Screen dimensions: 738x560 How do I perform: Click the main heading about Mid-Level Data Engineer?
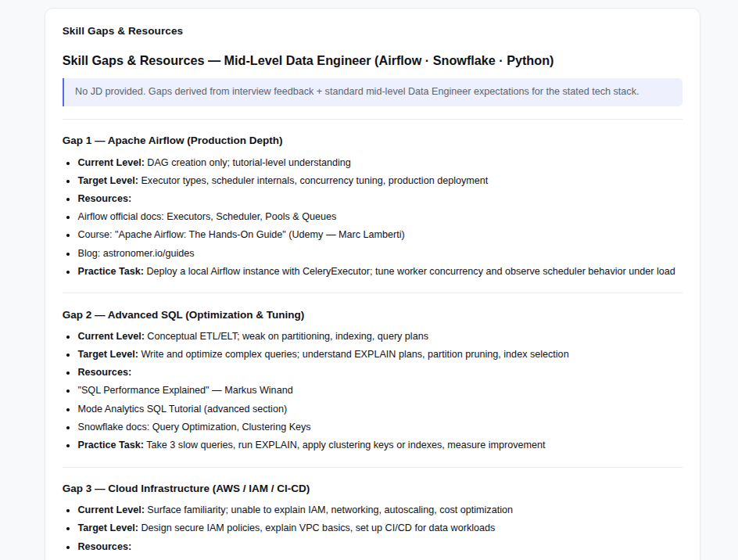tap(308, 61)
